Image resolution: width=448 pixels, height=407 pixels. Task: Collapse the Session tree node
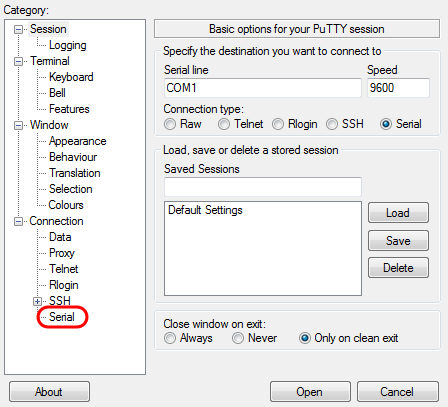pyautogui.click(x=18, y=29)
